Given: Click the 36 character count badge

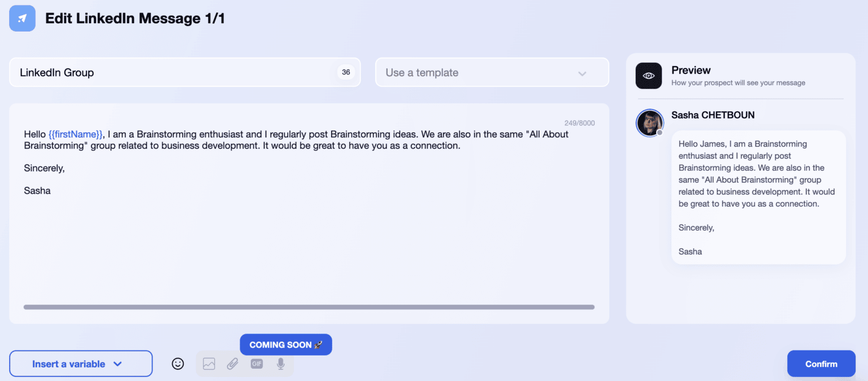Looking at the screenshot, I should click(346, 72).
